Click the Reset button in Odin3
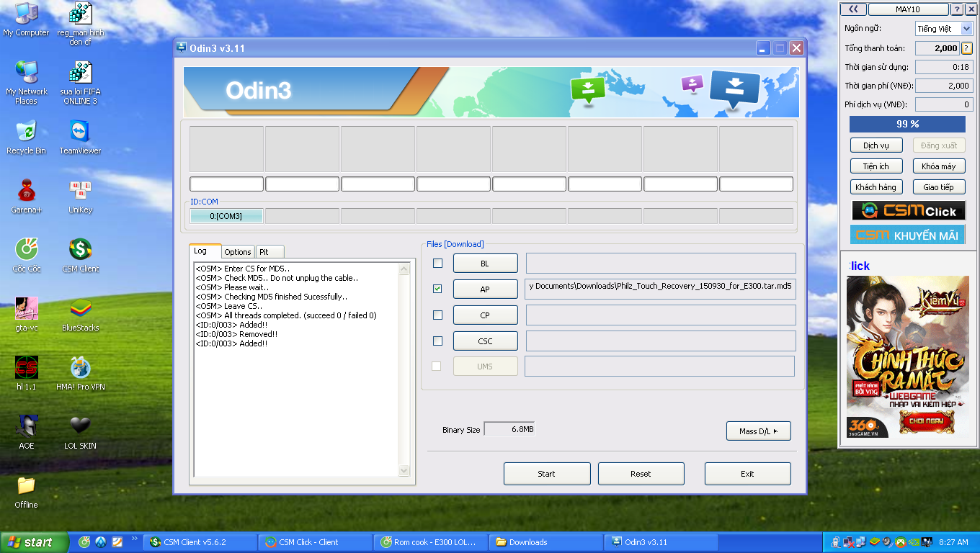Screen dimensions: 980x553 [641, 474]
